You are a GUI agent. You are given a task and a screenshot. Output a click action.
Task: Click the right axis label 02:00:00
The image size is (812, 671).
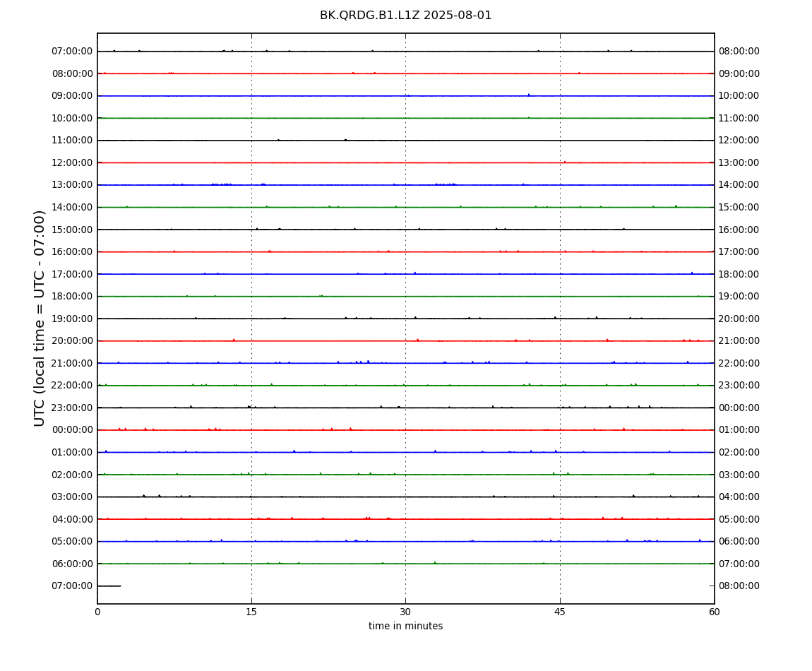tap(739, 452)
